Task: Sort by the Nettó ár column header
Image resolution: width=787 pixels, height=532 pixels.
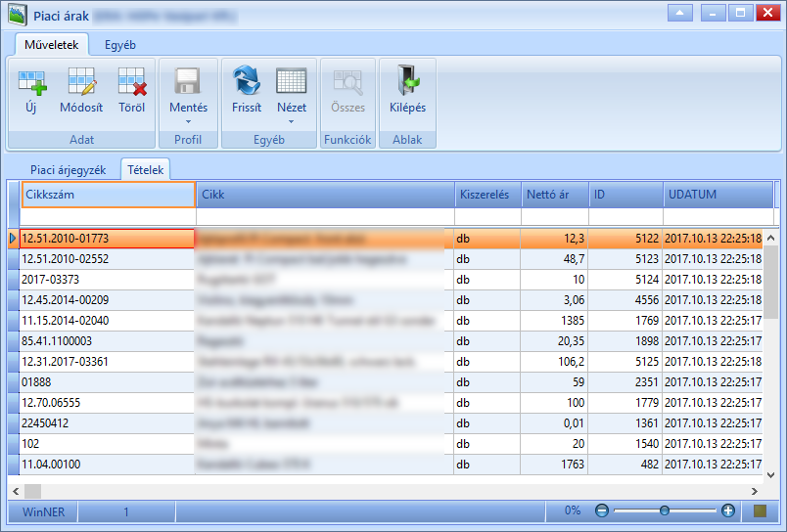Action: coord(555,195)
